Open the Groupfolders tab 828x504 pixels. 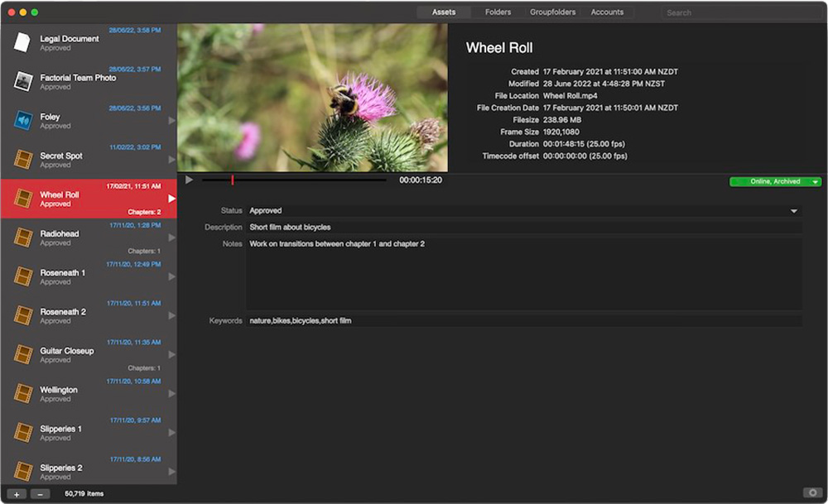tap(552, 12)
